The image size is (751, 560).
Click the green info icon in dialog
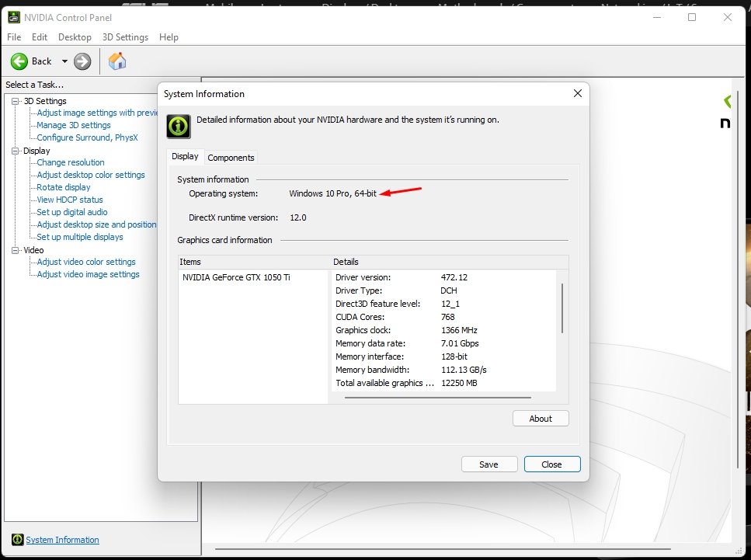pos(179,127)
